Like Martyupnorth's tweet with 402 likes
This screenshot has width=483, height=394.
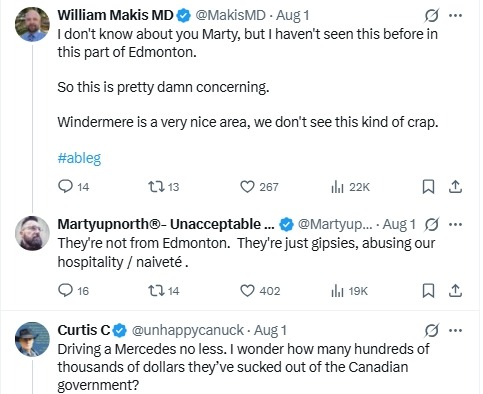(x=260, y=291)
